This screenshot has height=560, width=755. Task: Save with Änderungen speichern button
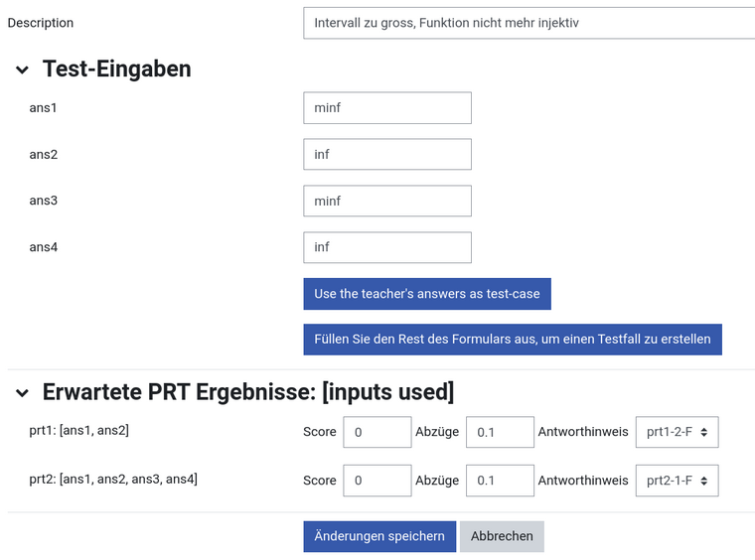click(x=379, y=536)
